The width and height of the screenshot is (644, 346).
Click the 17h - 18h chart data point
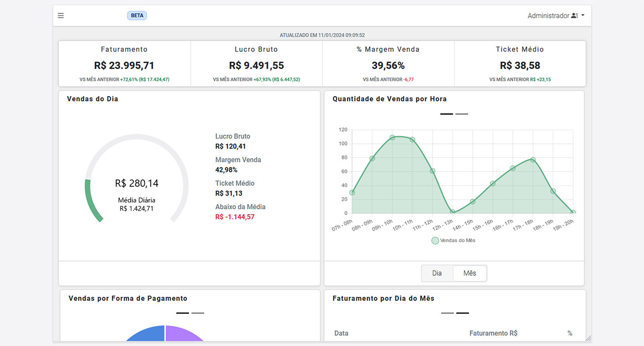pos(533,160)
